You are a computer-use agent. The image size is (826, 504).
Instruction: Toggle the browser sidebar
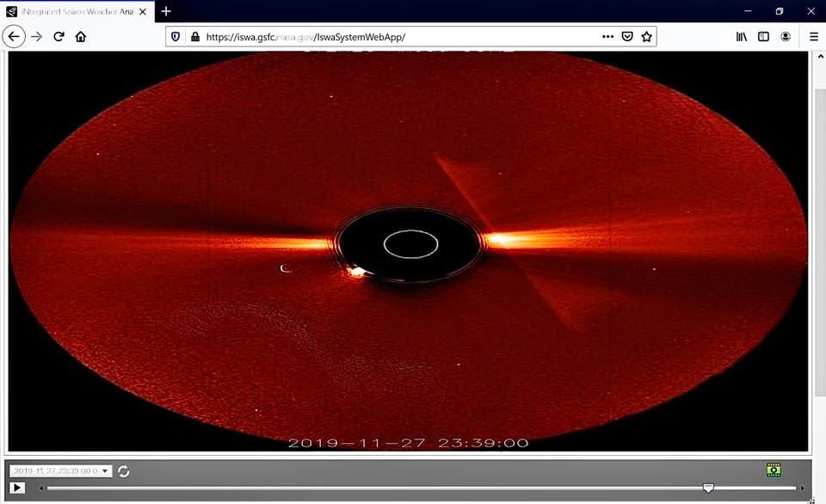pyautogui.click(x=763, y=37)
